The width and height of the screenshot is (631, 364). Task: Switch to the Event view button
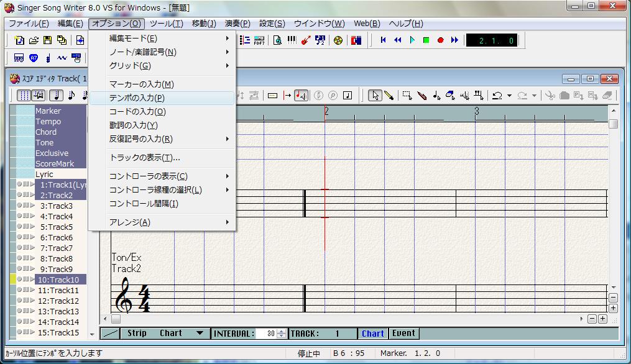pos(403,334)
